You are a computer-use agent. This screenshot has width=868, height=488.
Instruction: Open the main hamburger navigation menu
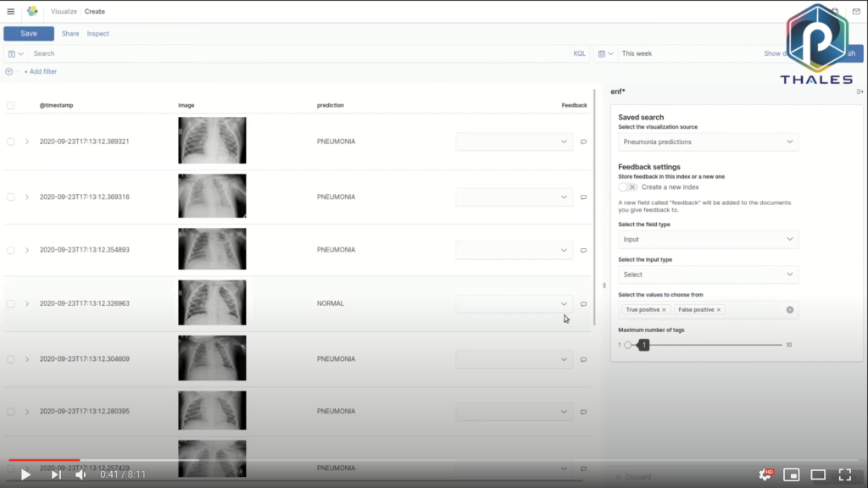pyautogui.click(x=10, y=11)
